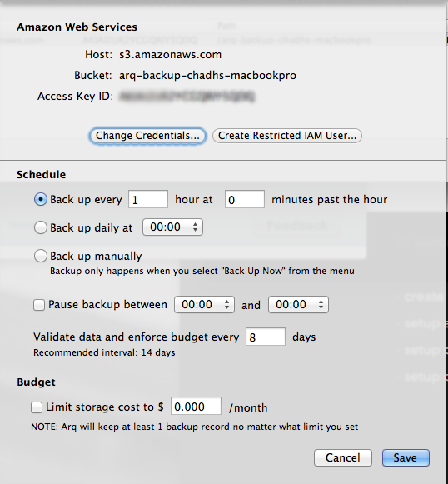Click the host text s3.amazonaws.com

171,55
